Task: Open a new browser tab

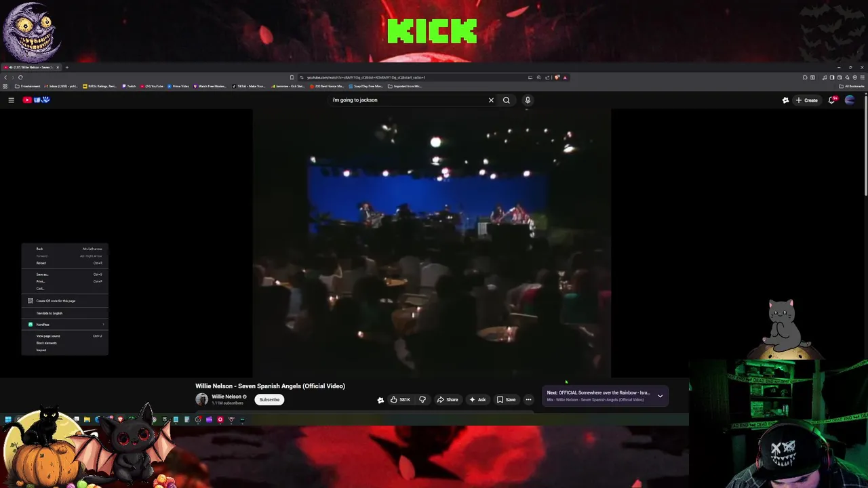Action: (66, 67)
